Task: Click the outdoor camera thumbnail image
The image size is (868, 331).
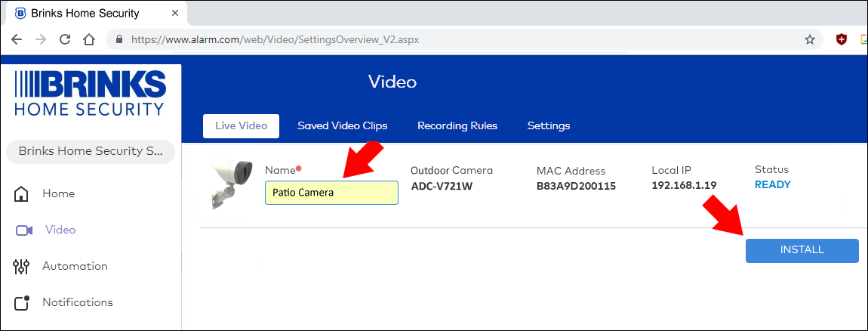Action: tap(232, 184)
